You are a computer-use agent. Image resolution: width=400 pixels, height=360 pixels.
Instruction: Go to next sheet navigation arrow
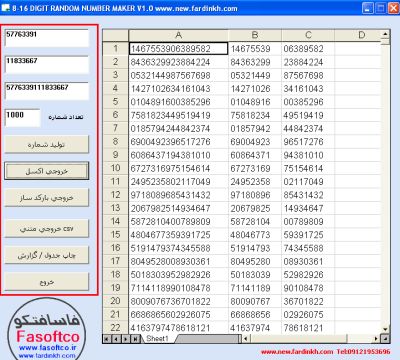(126, 339)
